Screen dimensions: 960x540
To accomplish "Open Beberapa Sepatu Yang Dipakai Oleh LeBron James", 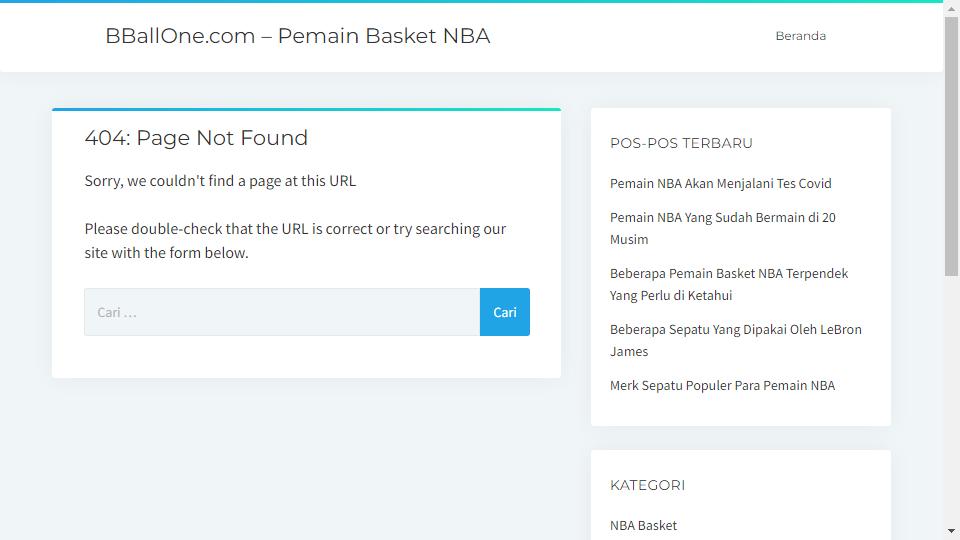I will pos(735,340).
